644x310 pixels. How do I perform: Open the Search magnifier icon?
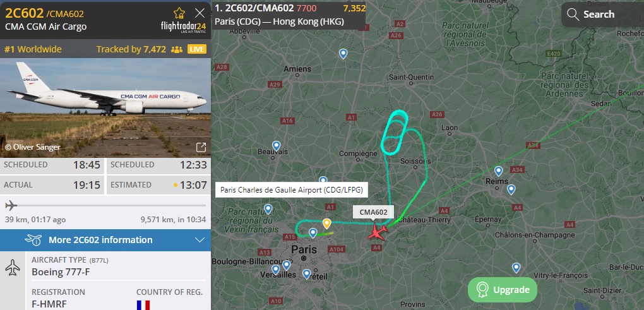pyautogui.click(x=573, y=15)
